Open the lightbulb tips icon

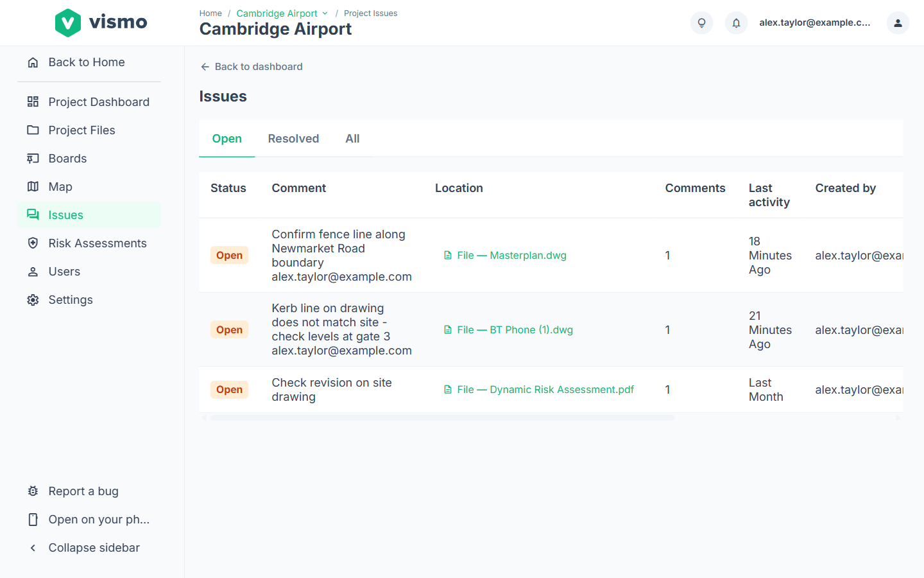pyautogui.click(x=701, y=22)
